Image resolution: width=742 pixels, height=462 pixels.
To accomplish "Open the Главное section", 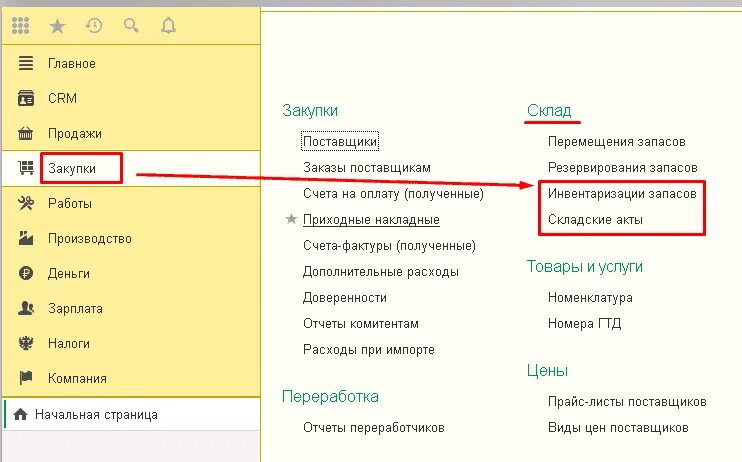I will click(72, 63).
